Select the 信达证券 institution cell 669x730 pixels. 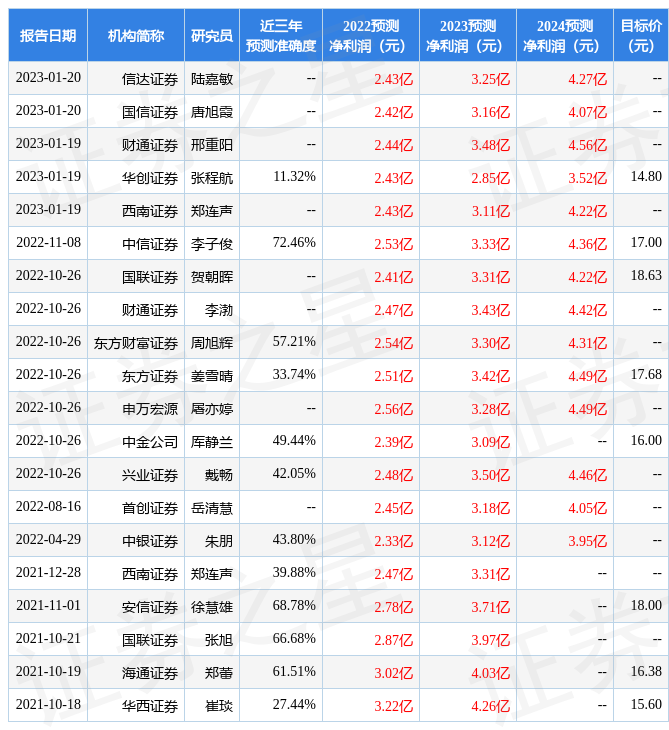coord(150,79)
